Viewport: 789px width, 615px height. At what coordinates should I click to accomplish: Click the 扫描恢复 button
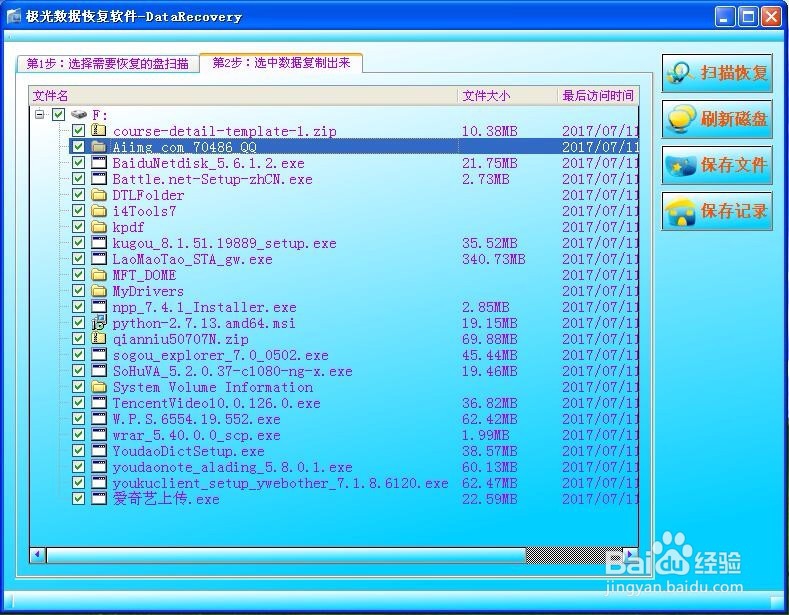click(717, 73)
